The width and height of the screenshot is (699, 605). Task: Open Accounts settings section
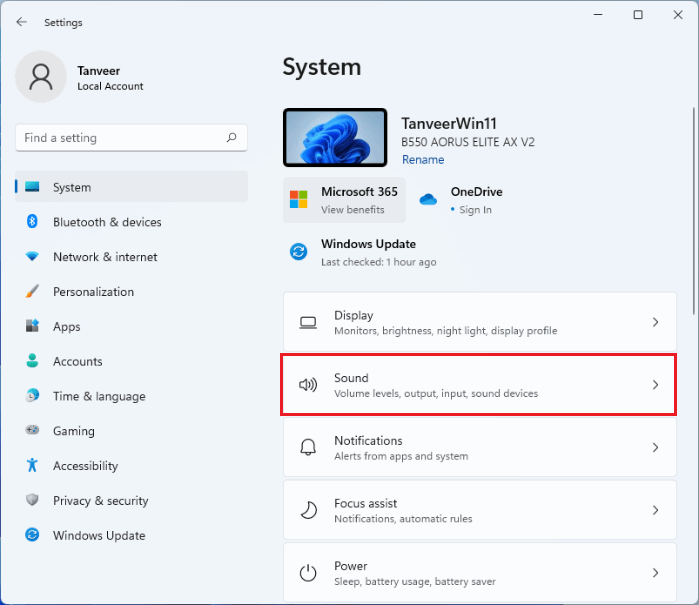[132, 361]
